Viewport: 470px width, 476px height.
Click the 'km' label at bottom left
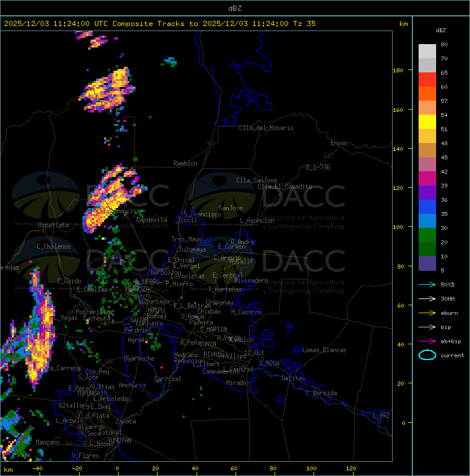click(x=8, y=470)
